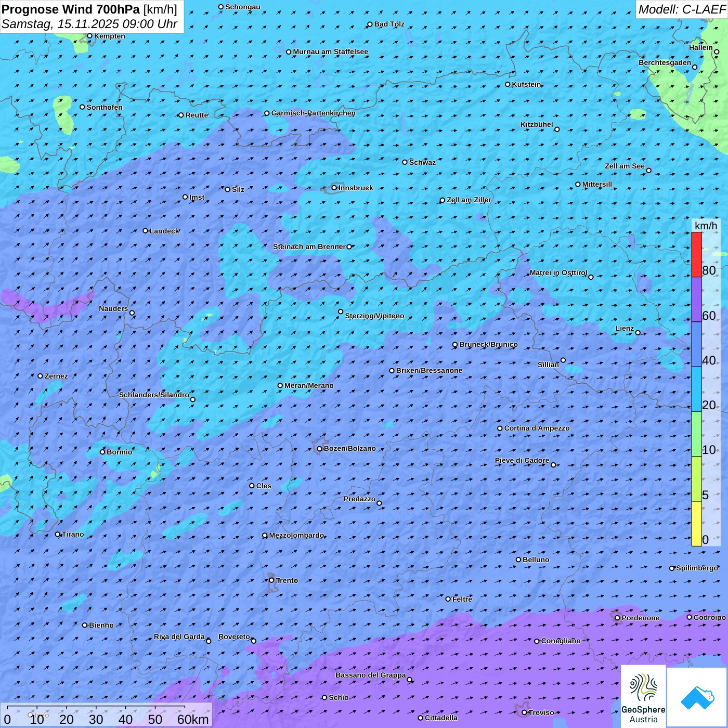728x728 pixels.
Task: Click the 'Kufstein' label
Action: [527, 84]
